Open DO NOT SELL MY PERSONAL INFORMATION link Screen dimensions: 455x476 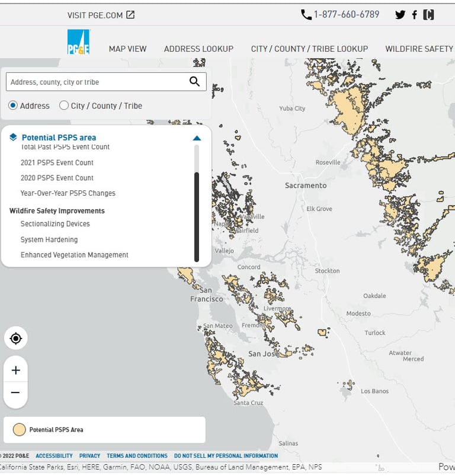click(x=226, y=456)
